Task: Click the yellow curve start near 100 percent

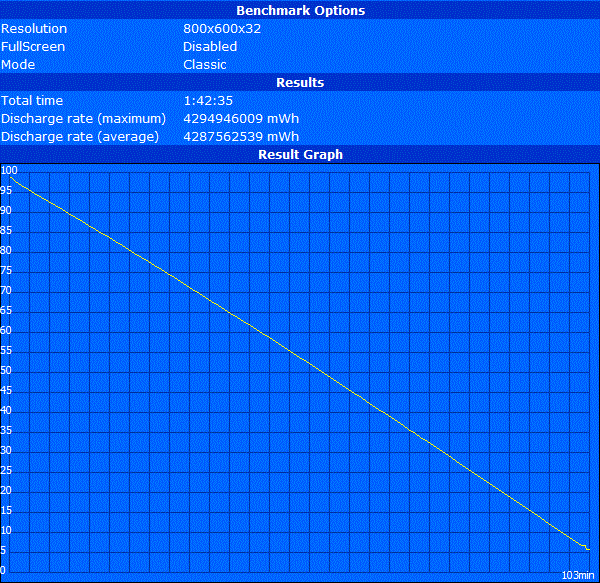Action: point(11,178)
